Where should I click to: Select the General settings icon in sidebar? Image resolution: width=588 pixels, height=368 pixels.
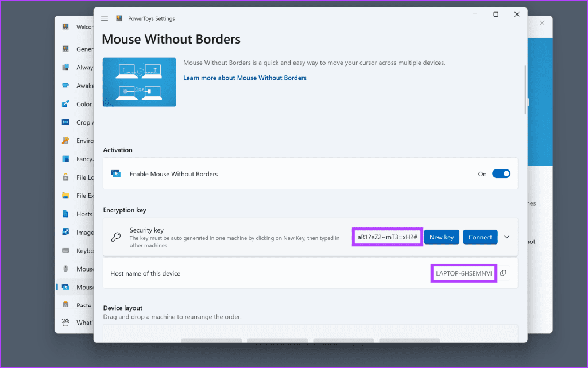coord(65,49)
